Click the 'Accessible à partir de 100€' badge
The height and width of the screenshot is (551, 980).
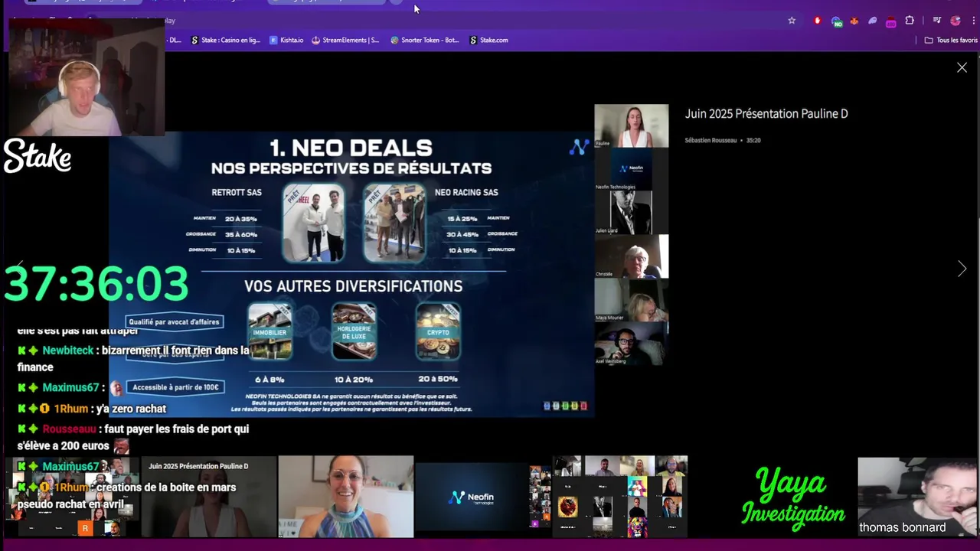point(174,387)
